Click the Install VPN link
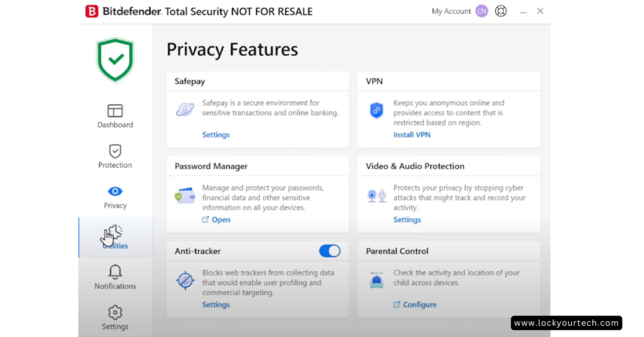Screen dimensions: 644x337 pos(412,135)
